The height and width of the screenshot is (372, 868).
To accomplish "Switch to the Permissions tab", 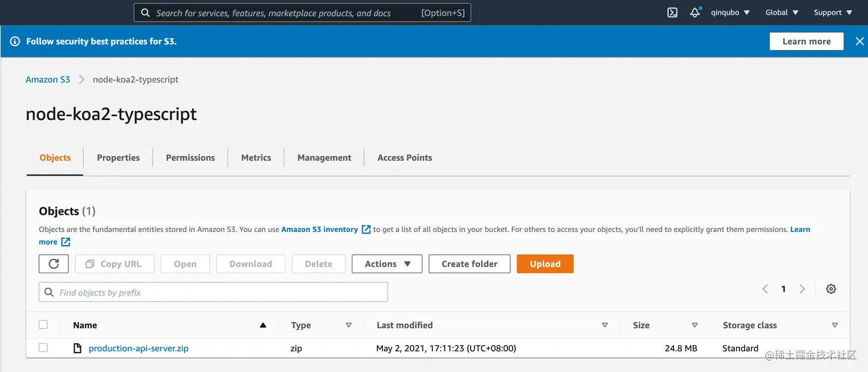I will 190,157.
